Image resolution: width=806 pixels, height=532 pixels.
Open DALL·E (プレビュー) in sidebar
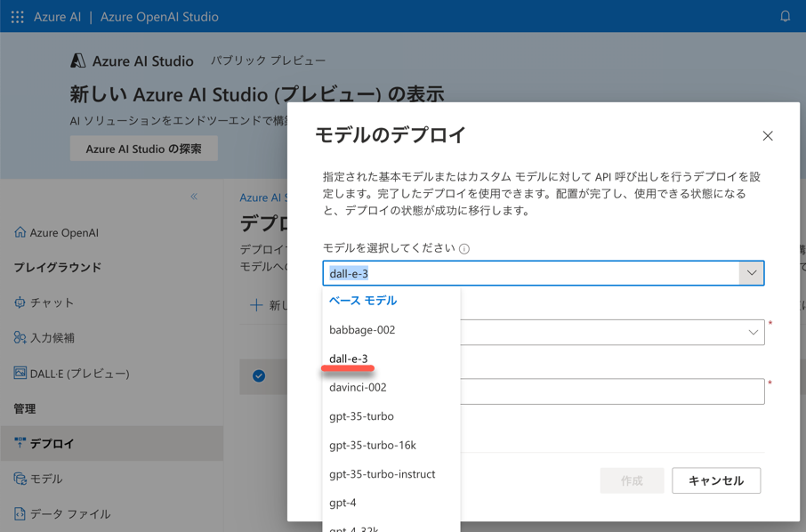tap(80, 374)
